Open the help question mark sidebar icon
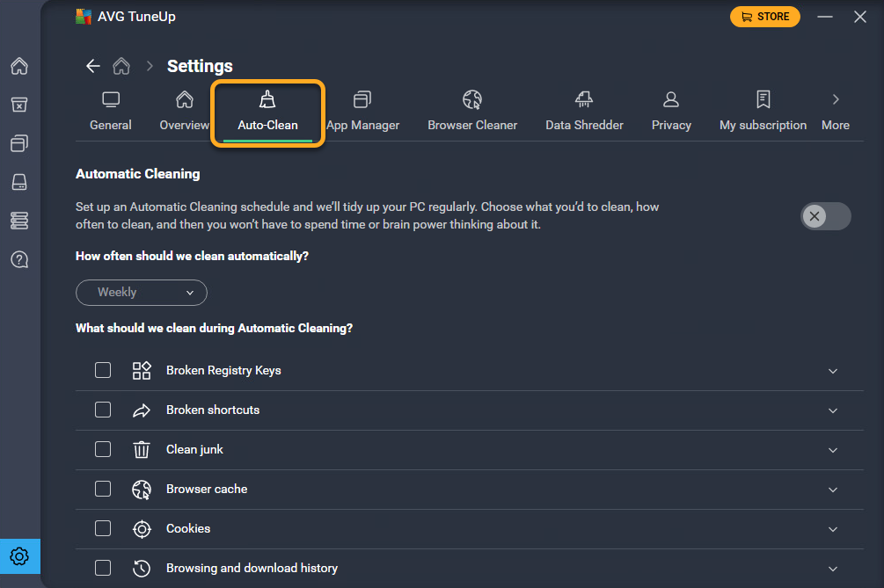 [19, 259]
